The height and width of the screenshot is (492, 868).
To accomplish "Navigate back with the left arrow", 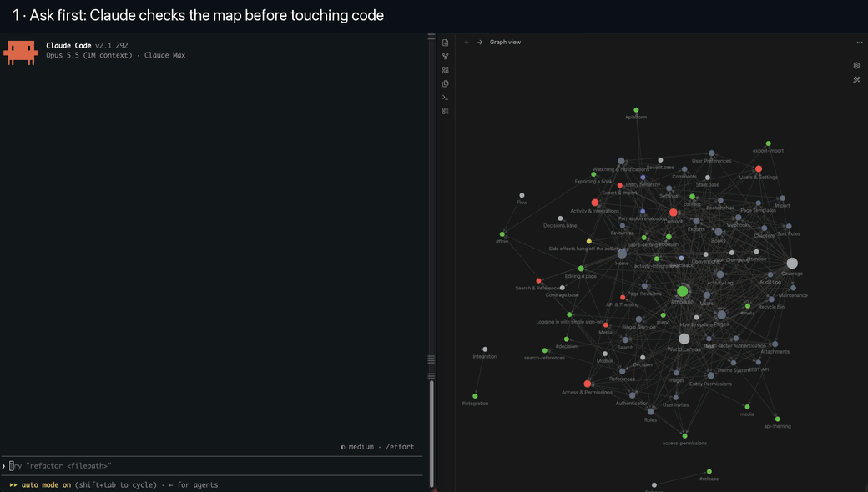I will (x=467, y=42).
